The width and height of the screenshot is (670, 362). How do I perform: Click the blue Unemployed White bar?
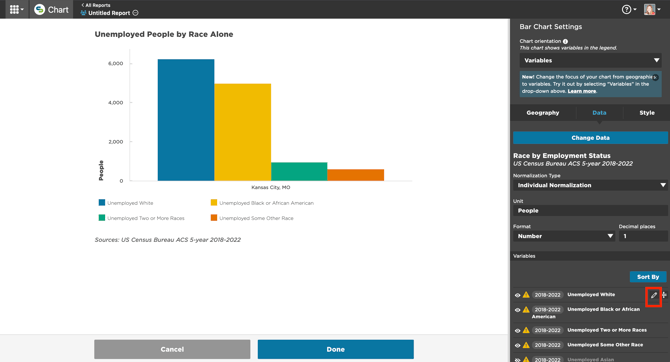pyautogui.click(x=186, y=120)
